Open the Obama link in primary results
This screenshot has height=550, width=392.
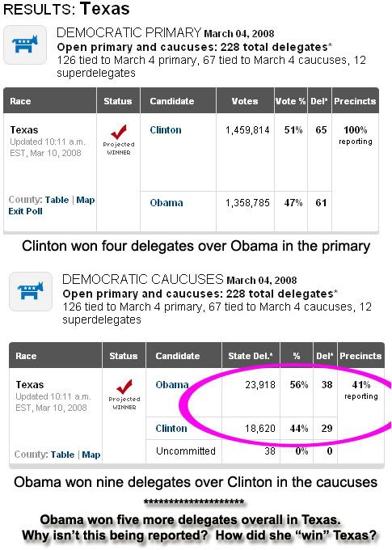click(166, 203)
